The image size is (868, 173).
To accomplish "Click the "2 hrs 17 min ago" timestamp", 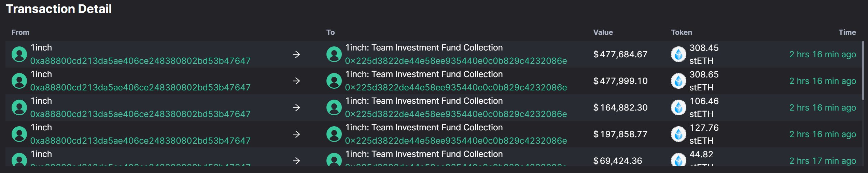I will pos(822,161).
